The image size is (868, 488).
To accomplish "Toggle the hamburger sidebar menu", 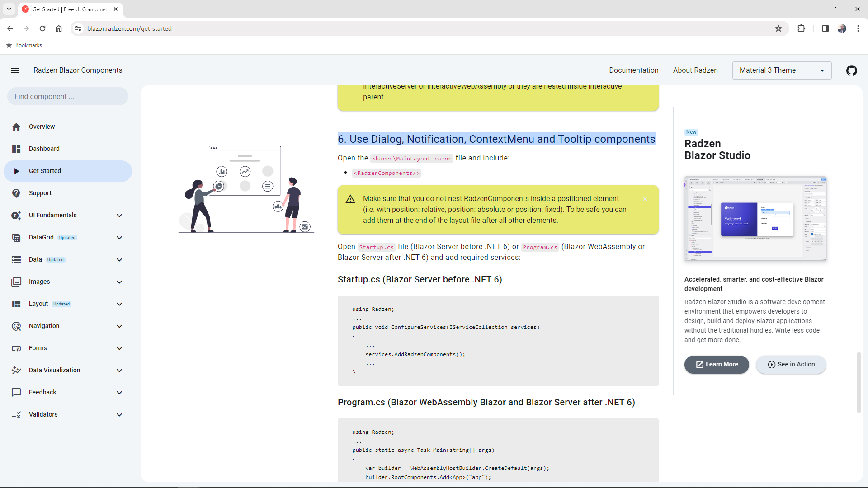I will point(15,70).
